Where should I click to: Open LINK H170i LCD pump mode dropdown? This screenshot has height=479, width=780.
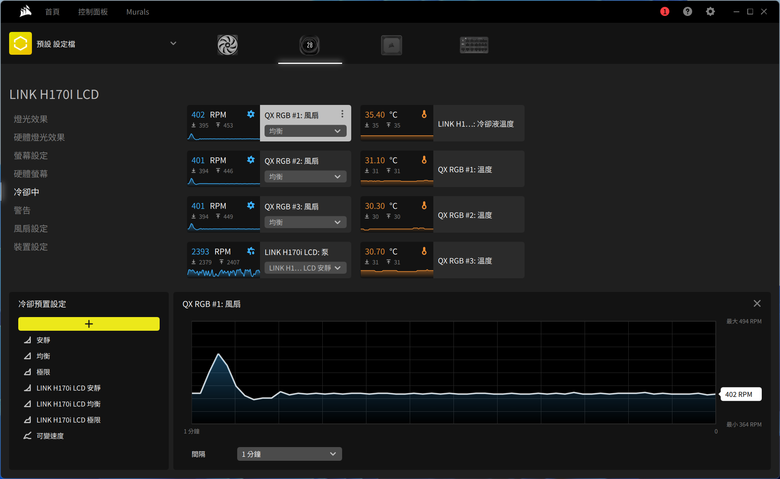305,268
